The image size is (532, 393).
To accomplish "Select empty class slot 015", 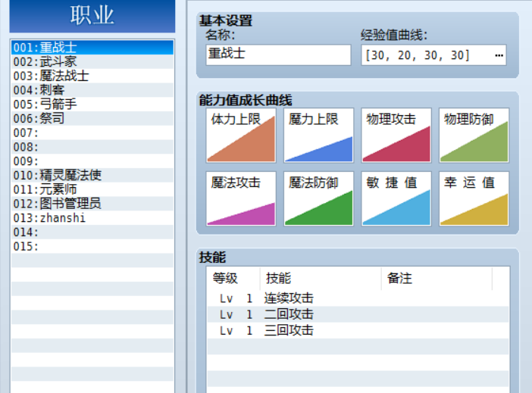I will tap(92, 247).
